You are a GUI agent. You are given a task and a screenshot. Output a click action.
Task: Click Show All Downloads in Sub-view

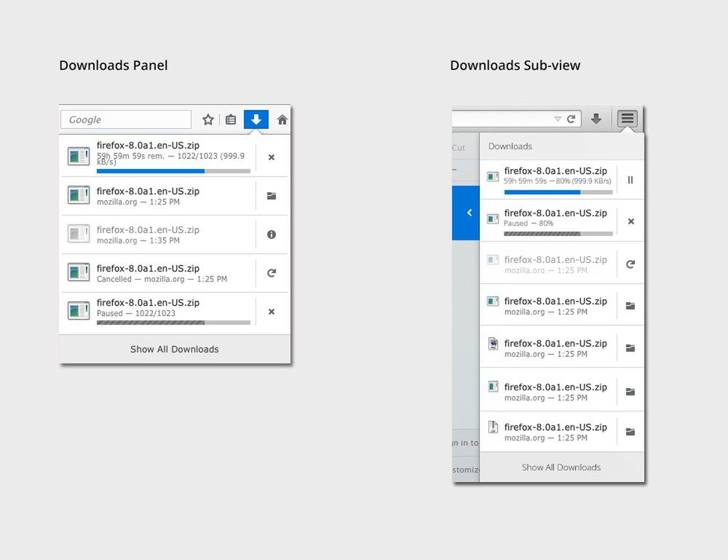click(x=561, y=467)
